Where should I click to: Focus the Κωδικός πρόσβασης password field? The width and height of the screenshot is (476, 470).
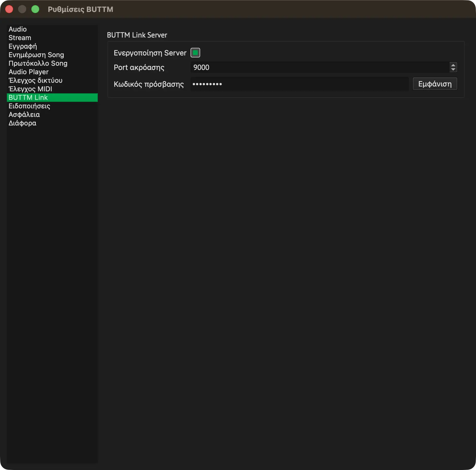pos(299,84)
